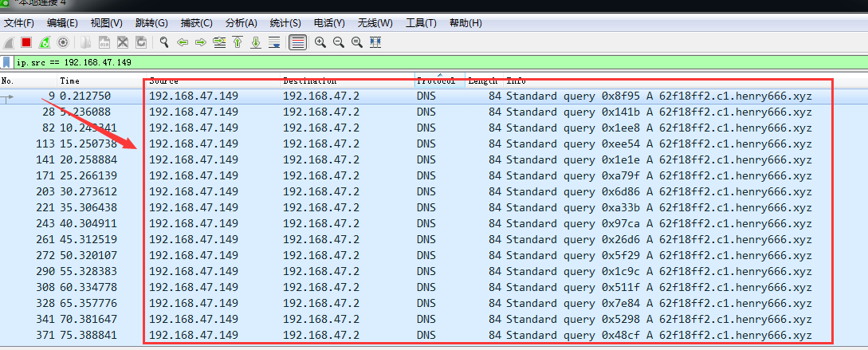Image resolution: width=868 pixels, height=350 pixels.
Task: Sort by the Source column header
Action: tap(214, 81)
